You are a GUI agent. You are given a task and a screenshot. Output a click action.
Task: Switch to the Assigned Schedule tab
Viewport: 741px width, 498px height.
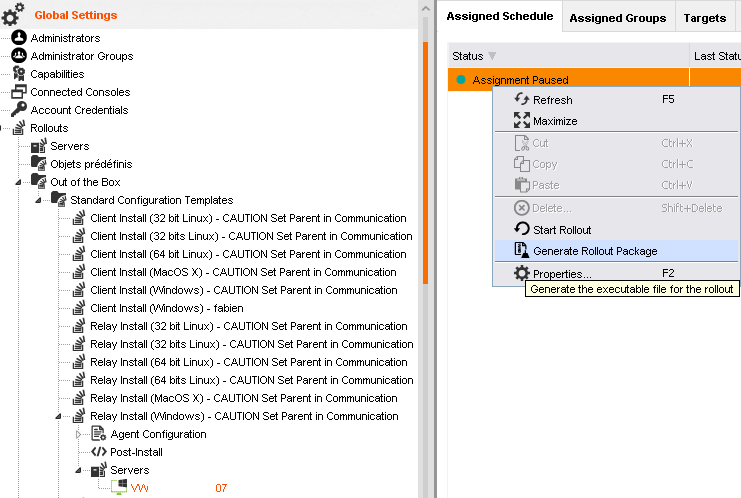click(500, 16)
